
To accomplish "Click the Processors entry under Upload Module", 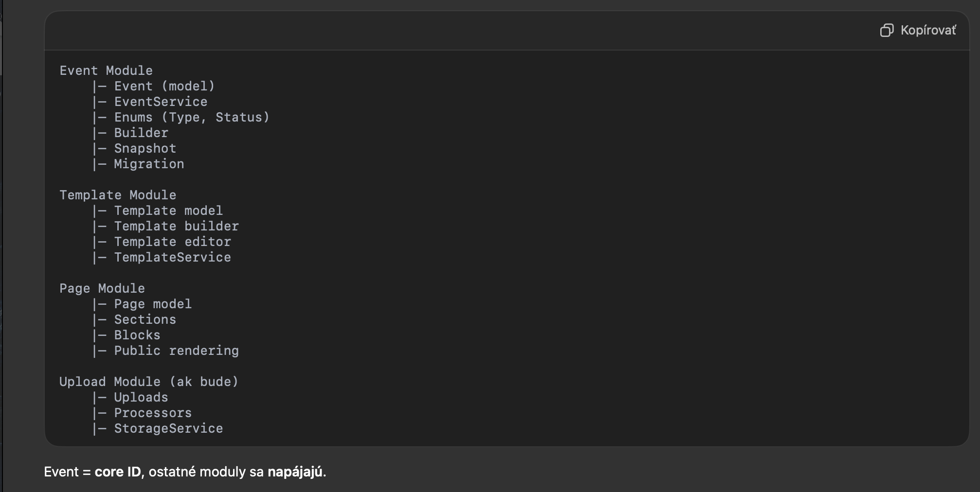I will pyautogui.click(x=153, y=413).
